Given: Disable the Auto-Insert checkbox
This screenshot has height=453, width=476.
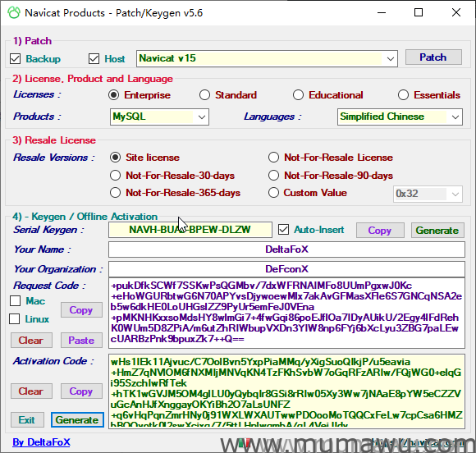Looking at the screenshot, I should coord(283,230).
